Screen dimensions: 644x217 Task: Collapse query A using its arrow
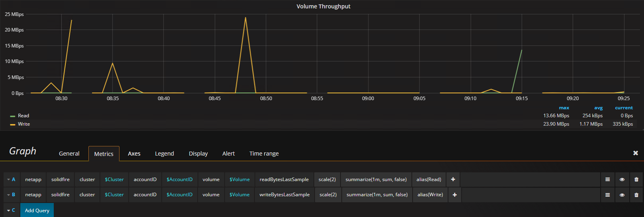coord(8,180)
